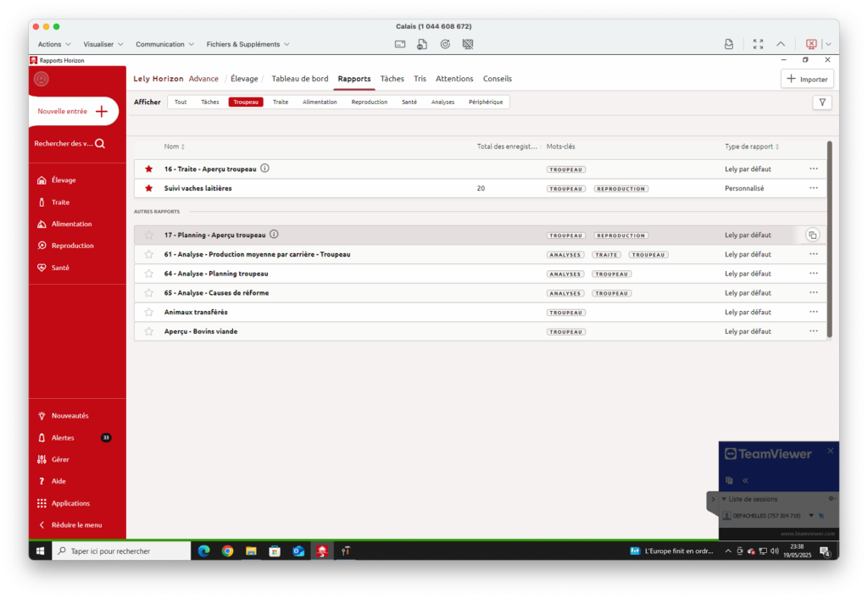This screenshot has height=598, width=868.
Task: Switch to Tableau de bord tab
Action: coord(299,79)
